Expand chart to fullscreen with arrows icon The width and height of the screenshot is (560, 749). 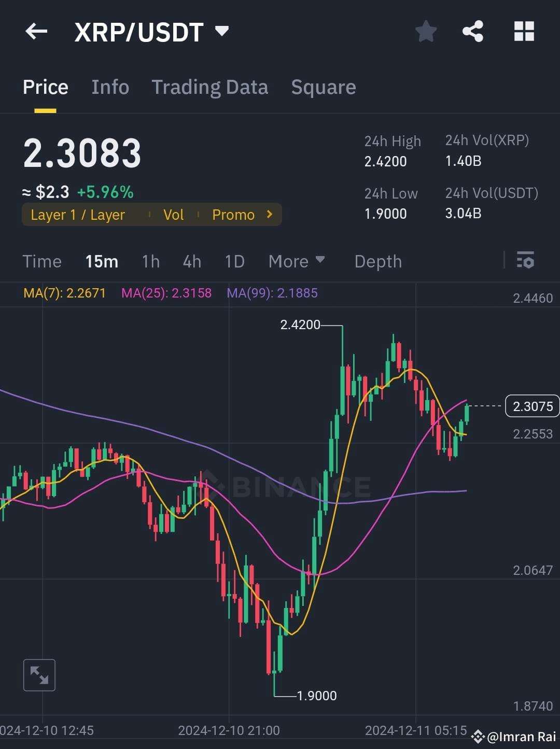click(39, 675)
